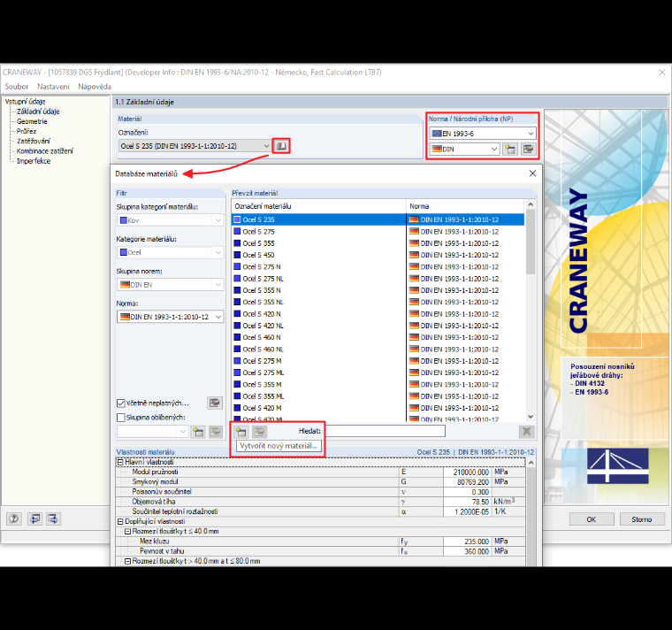Click in the Hledat search field
The image size is (672, 630).
pos(385,431)
